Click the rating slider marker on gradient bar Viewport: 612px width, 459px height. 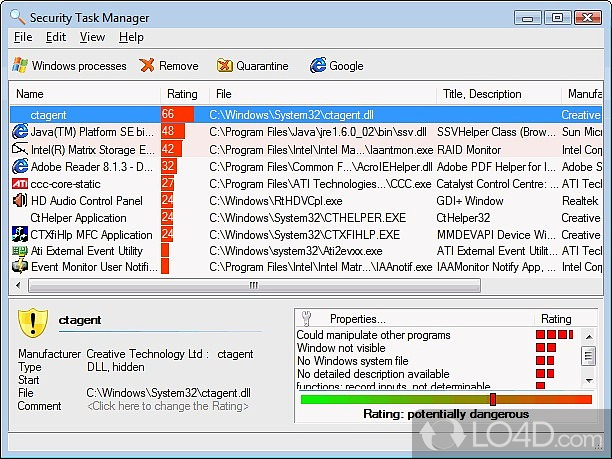pyautogui.click(x=493, y=399)
